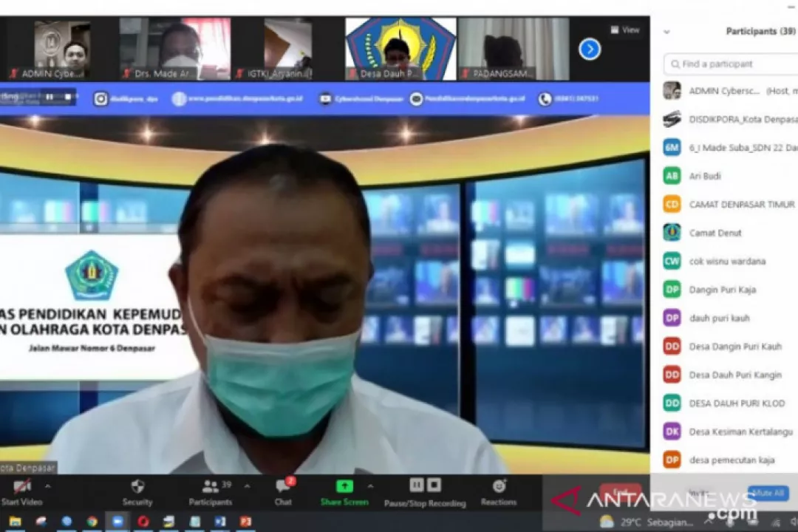Click the green Share Screen icon

pos(344,486)
